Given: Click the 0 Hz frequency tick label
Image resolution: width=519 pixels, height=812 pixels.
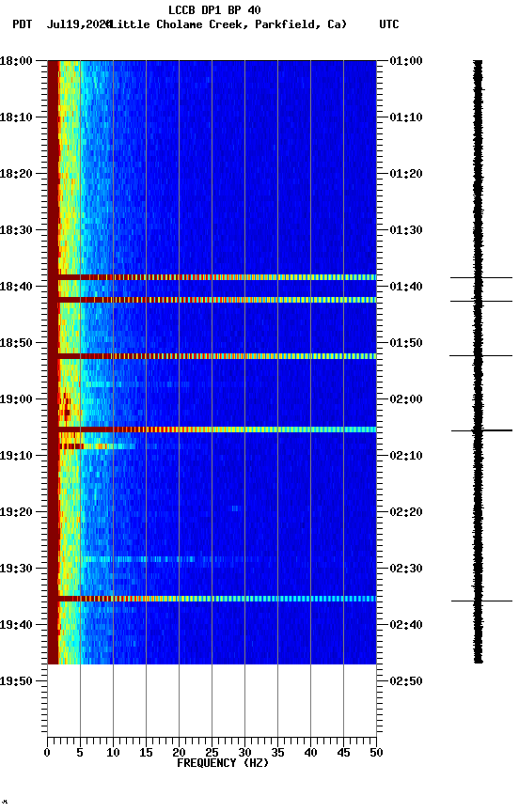Looking at the screenshot, I should click(47, 753).
